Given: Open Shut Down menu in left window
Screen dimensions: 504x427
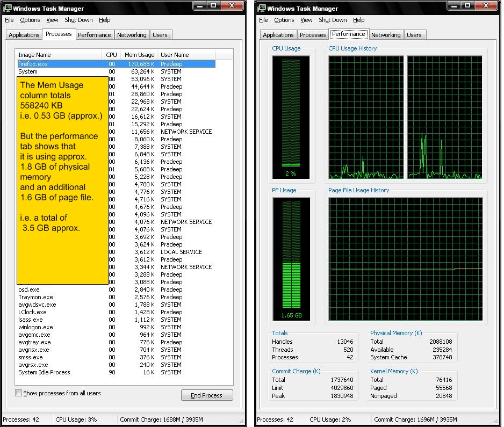Looking at the screenshot, I should (78, 20).
